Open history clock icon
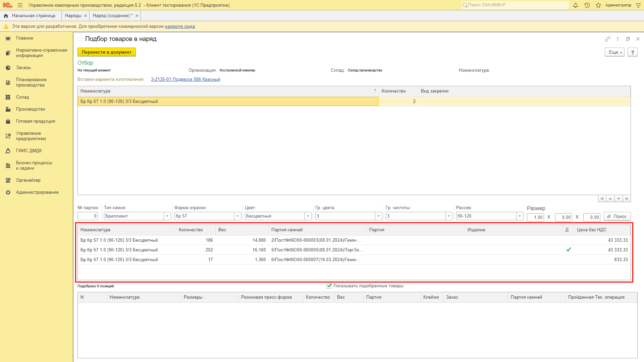 pyautogui.click(x=587, y=5)
